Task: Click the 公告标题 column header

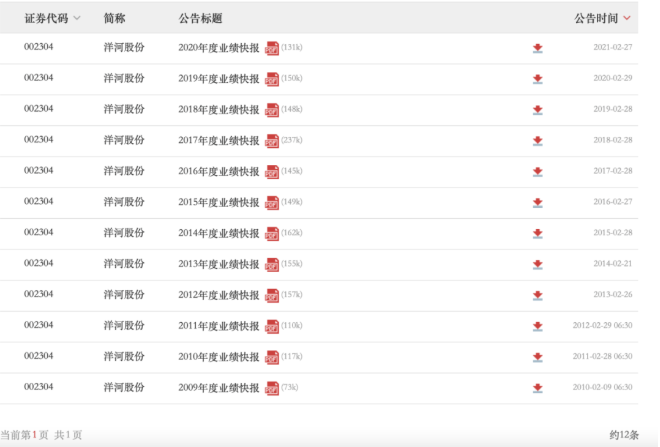Action: [200, 18]
